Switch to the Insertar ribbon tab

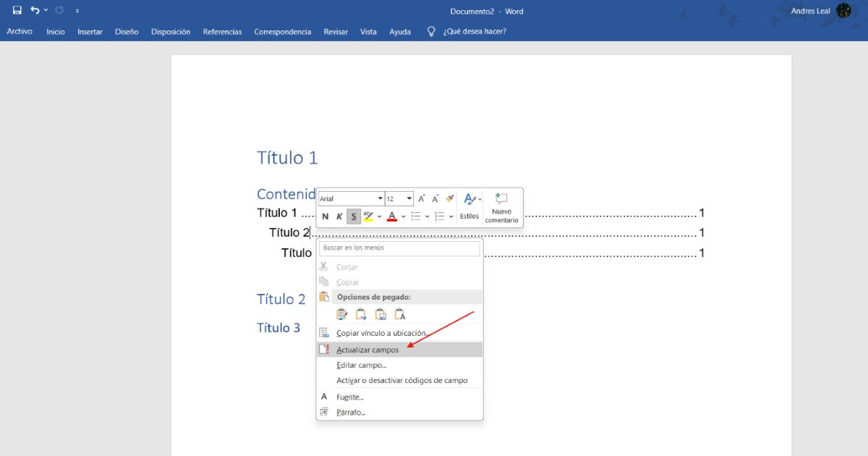pos(90,32)
